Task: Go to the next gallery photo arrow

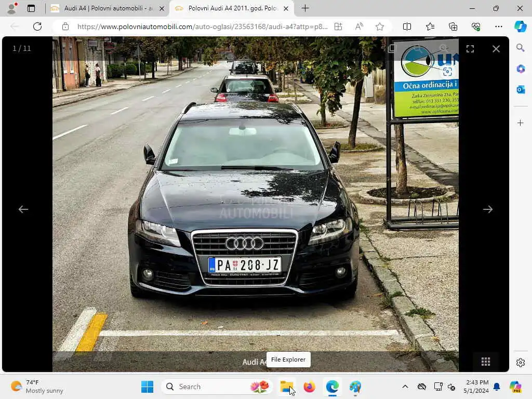Action: tap(487, 209)
